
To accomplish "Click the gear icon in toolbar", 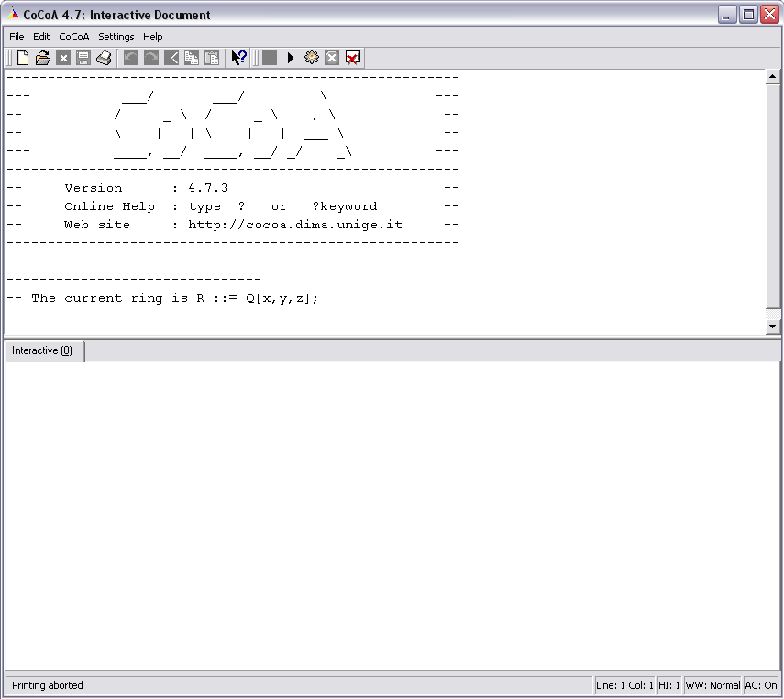I will pos(312,58).
